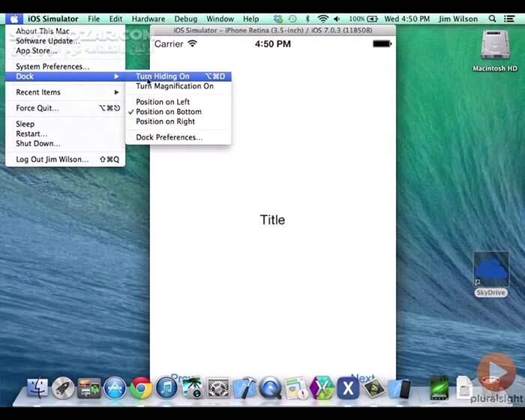Select Force Quit from Apple menu

[x=37, y=108]
